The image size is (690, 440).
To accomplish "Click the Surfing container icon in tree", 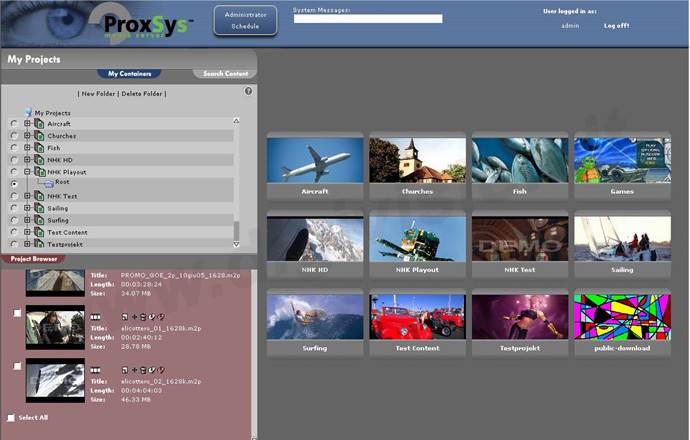I will coord(39,220).
